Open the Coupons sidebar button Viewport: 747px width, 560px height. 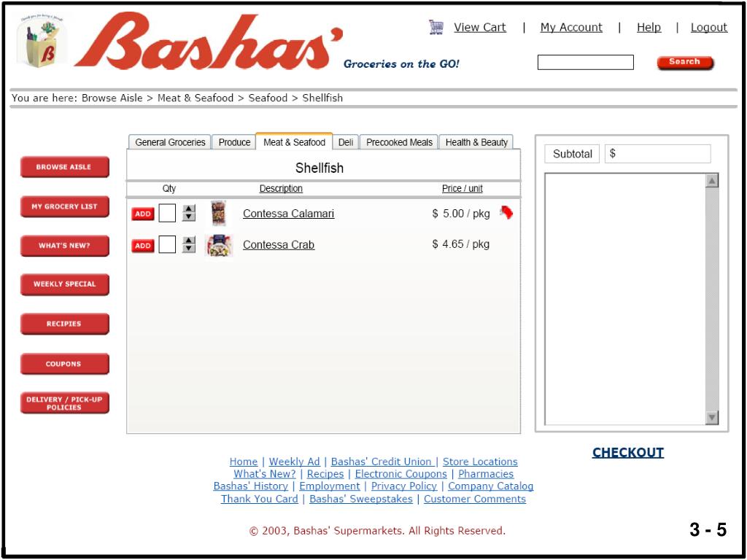(65, 364)
